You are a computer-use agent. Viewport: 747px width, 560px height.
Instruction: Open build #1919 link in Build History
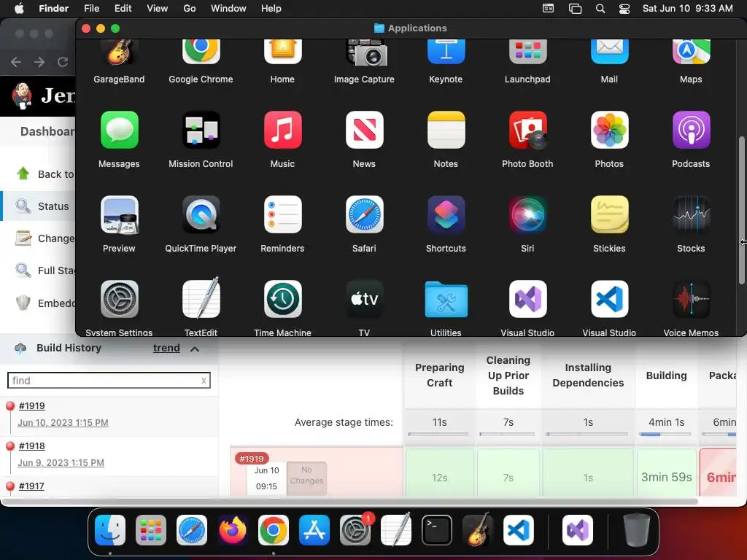pos(31,405)
